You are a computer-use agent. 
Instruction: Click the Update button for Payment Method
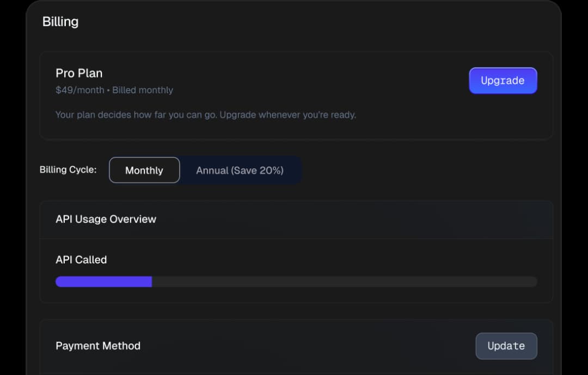[x=506, y=346]
